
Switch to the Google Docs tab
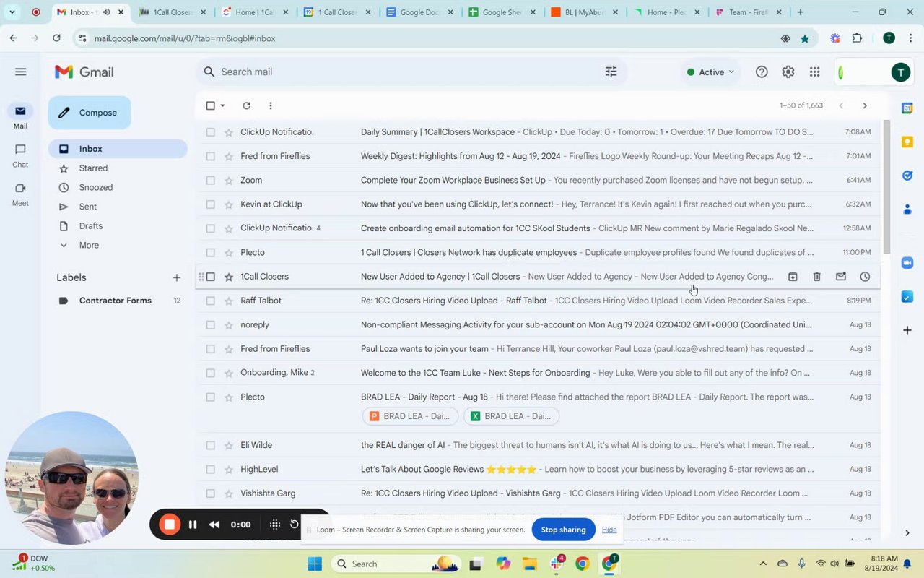point(420,12)
